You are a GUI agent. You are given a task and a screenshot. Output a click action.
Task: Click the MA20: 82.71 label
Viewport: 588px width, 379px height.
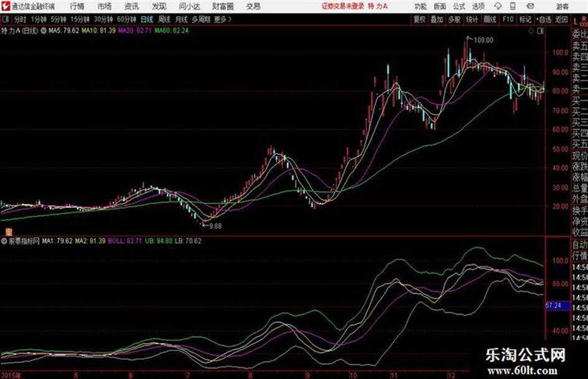pyautogui.click(x=135, y=30)
